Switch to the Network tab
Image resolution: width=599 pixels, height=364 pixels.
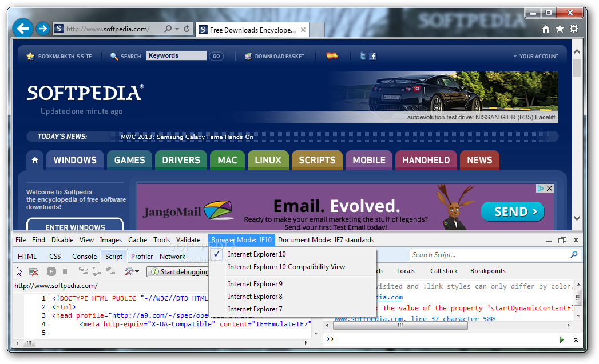click(x=173, y=257)
